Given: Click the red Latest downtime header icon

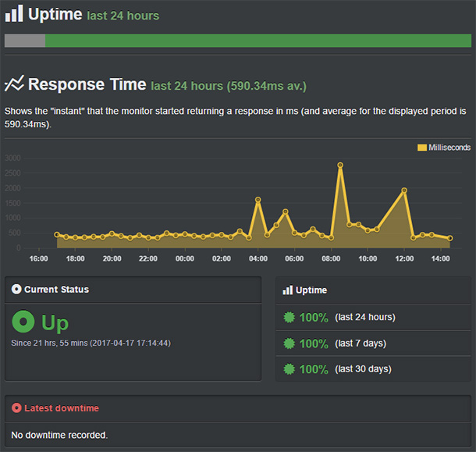Looking at the screenshot, I should coord(16,408).
